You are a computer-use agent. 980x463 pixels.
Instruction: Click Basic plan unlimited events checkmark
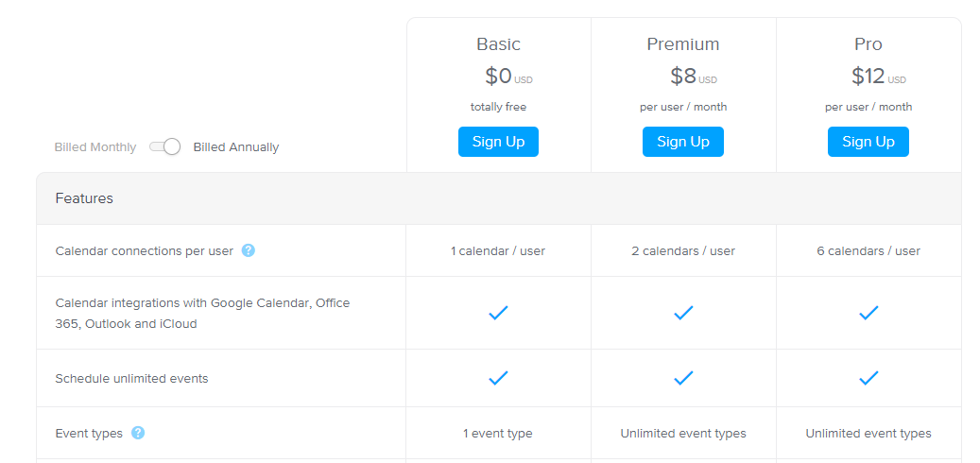498,378
